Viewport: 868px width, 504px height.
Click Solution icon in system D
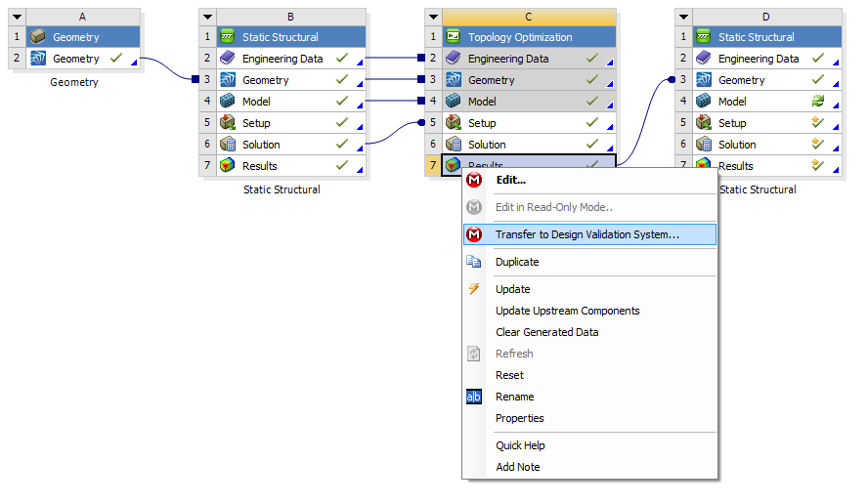coord(704,145)
